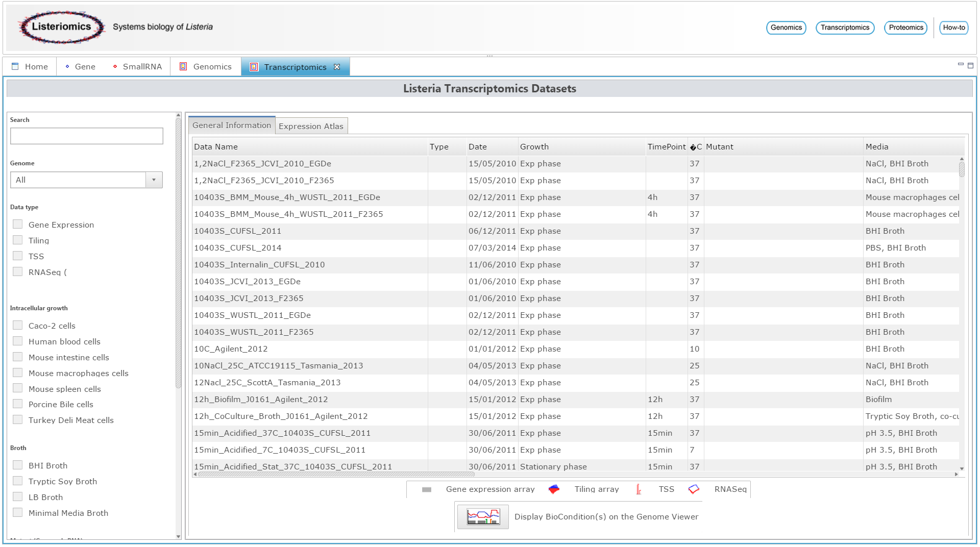980x547 pixels.
Task: Minimize the tab panel view
Action: pos(961,65)
